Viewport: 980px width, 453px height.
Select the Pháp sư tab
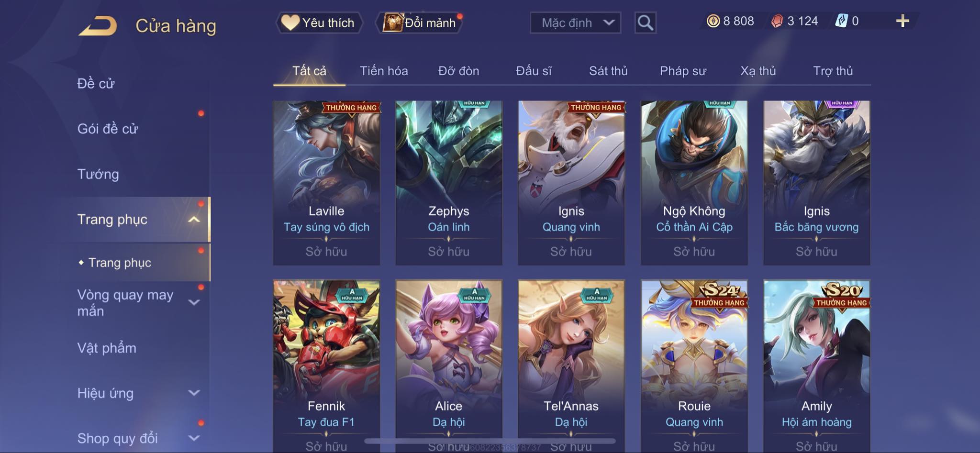click(x=683, y=71)
